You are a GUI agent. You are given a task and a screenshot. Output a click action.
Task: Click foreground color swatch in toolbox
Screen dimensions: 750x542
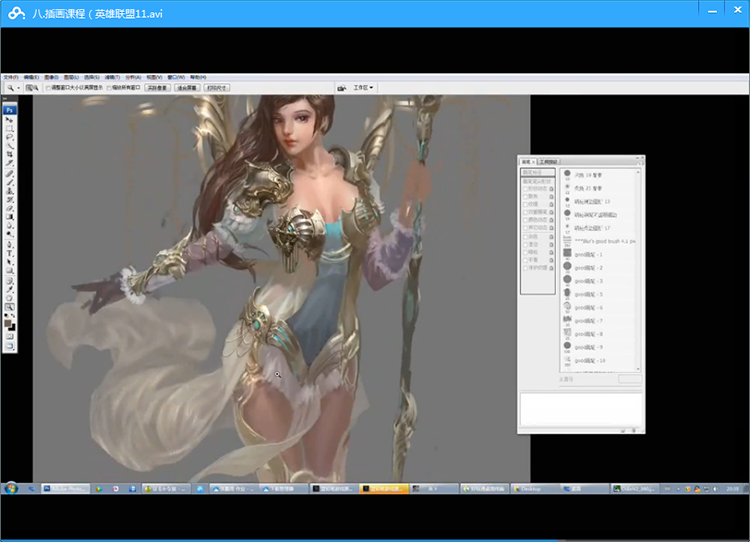click(x=8, y=324)
